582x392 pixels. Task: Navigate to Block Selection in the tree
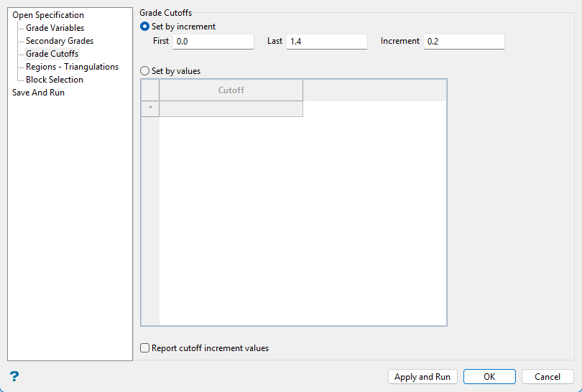(55, 80)
